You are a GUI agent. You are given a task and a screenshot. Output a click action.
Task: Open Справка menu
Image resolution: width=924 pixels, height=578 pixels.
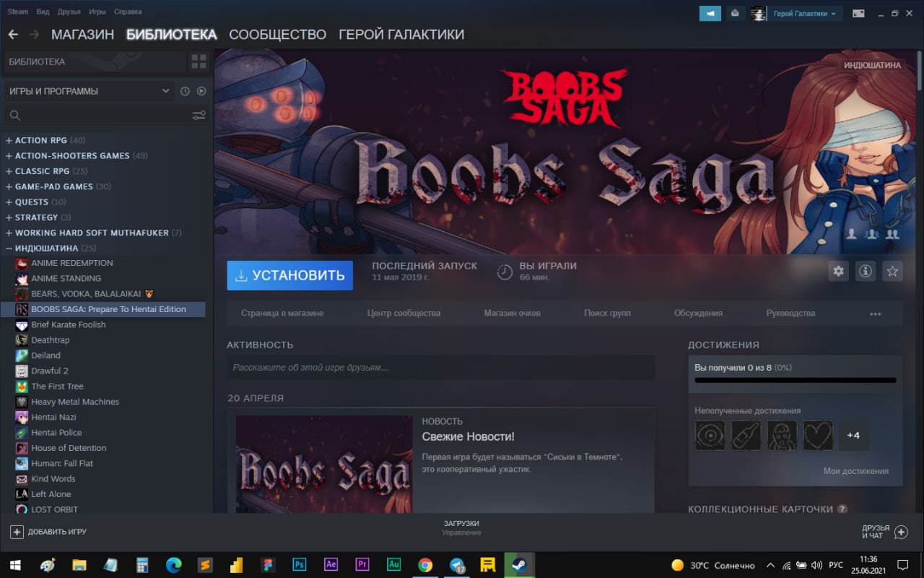128,12
